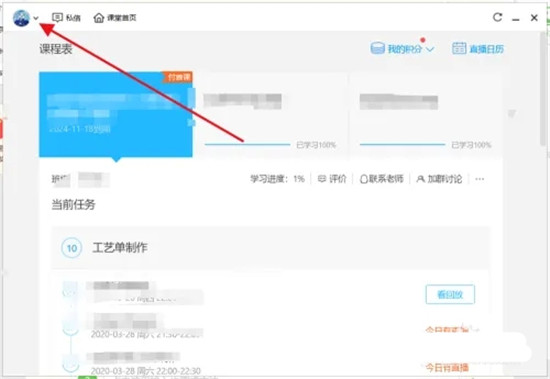
Task: Click 联系老师 contact teacher
Action: point(382,179)
